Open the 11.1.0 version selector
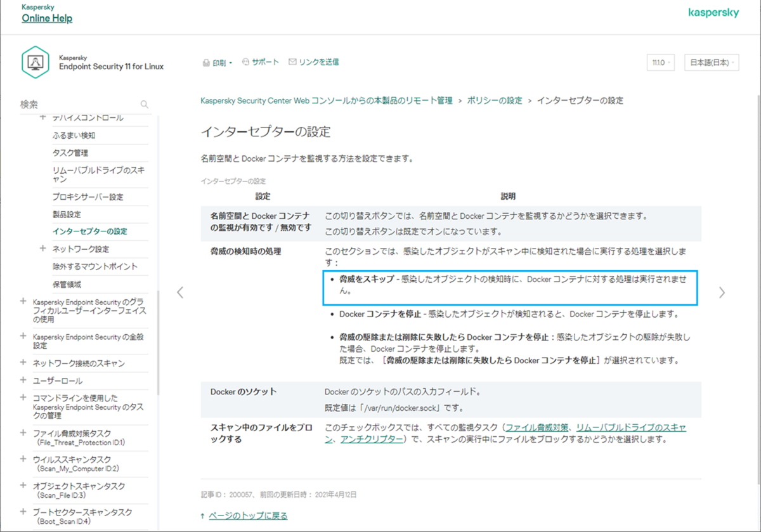Viewport: 761px width, 532px height. pos(660,62)
